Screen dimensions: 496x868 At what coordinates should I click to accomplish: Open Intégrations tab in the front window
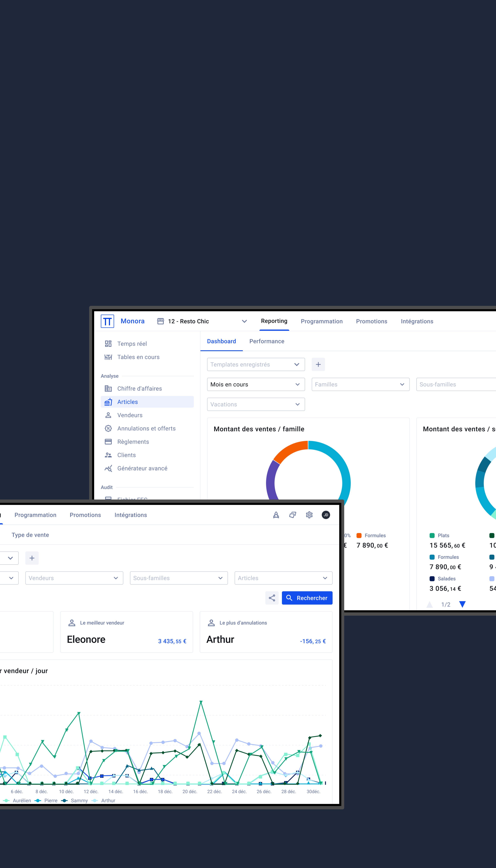[131, 515]
